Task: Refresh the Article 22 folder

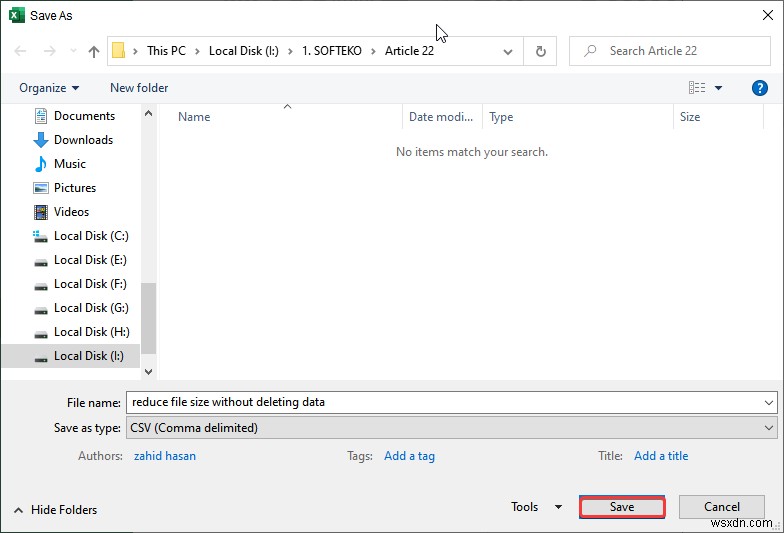Action: [540, 51]
